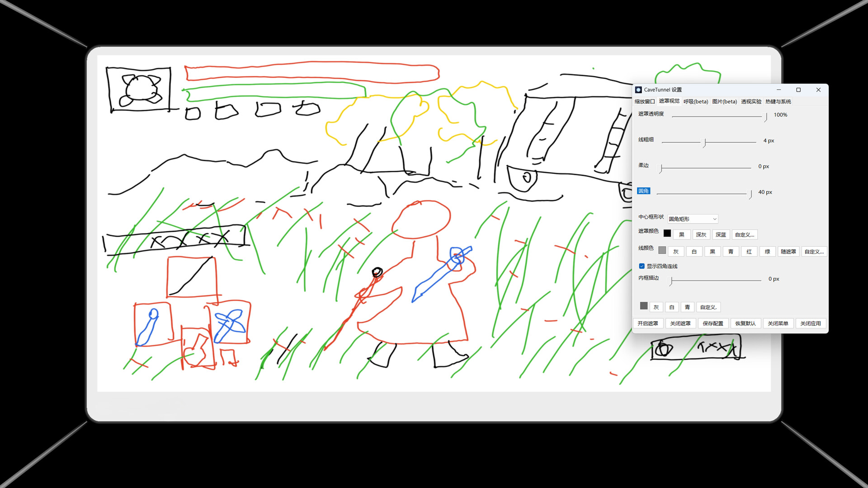This screenshot has height=488, width=868.
Task: Set mask color to 深灰
Action: pyautogui.click(x=701, y=235)
